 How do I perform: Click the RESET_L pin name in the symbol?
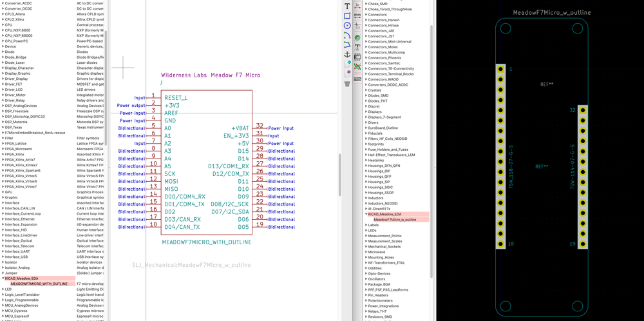click(x=176, y=98)
